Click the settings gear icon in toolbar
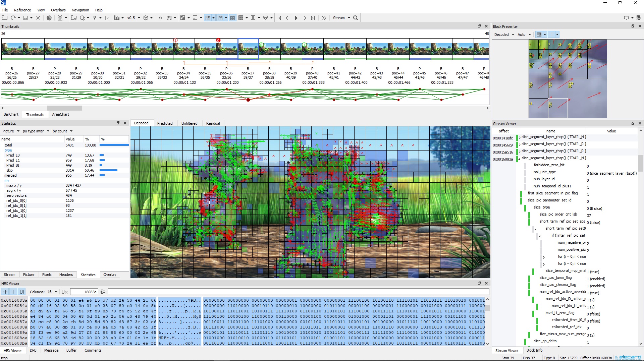 click(49, 18)
